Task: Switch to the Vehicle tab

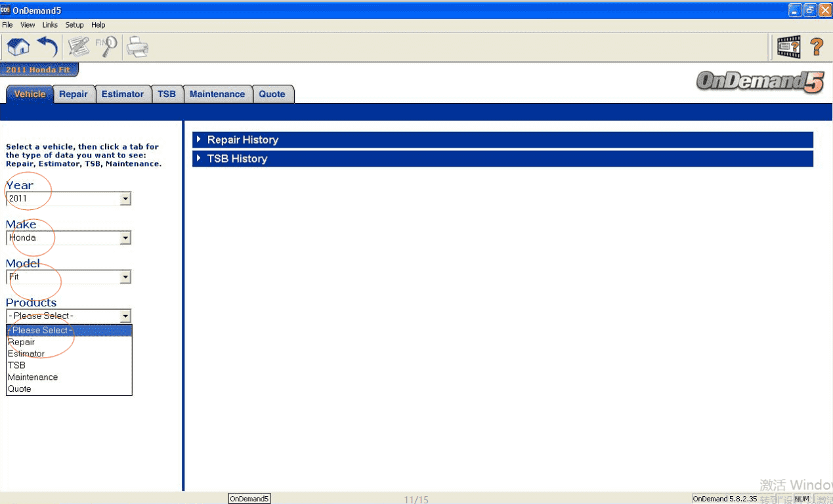Action: pyautogui.click(x=30, y=94)
